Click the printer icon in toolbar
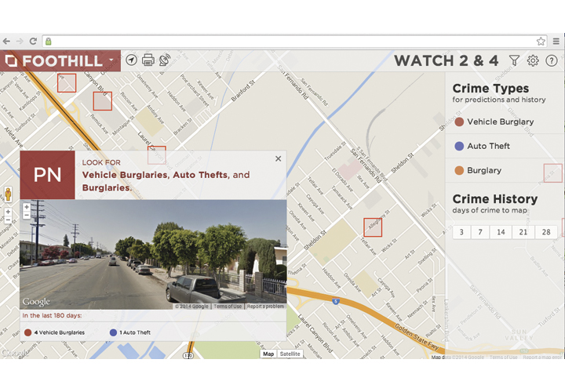Image resolution: width=565 pixels, height=392 pixels. pos(148,60)
